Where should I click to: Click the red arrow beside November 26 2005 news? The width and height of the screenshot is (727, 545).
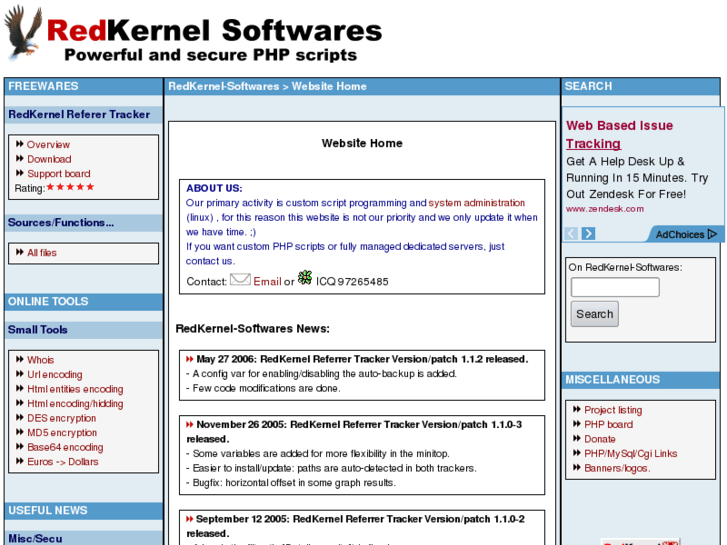[190, 424]
